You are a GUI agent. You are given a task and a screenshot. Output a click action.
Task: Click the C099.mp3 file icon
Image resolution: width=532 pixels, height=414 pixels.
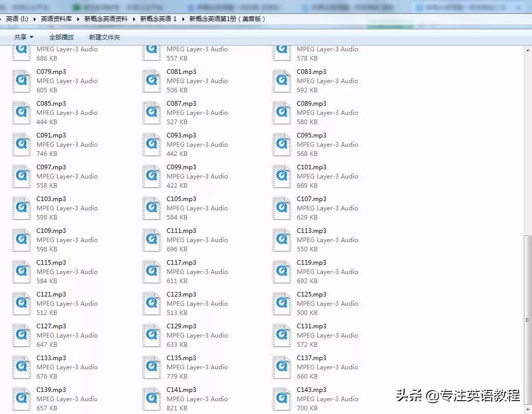[x=151, y=176]
